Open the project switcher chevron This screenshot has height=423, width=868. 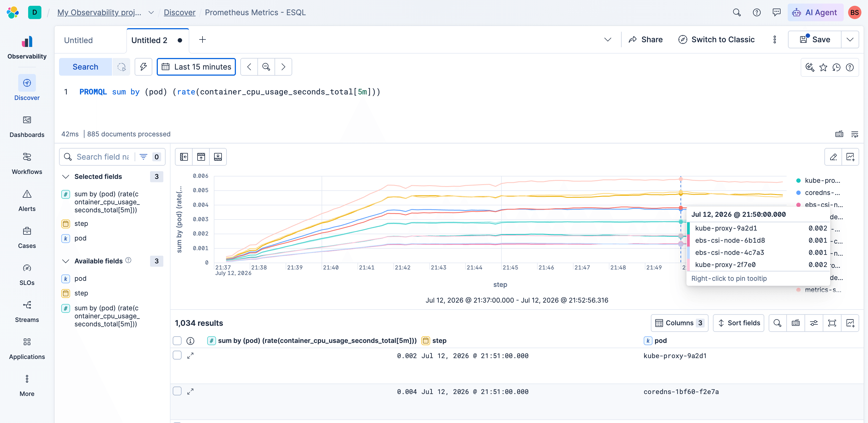(151, 12)
